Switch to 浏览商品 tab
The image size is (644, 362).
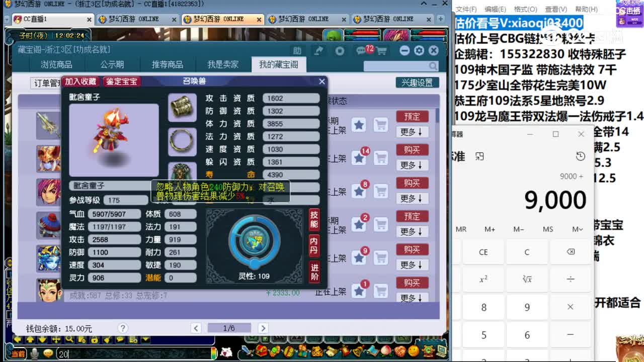[56, 64]
